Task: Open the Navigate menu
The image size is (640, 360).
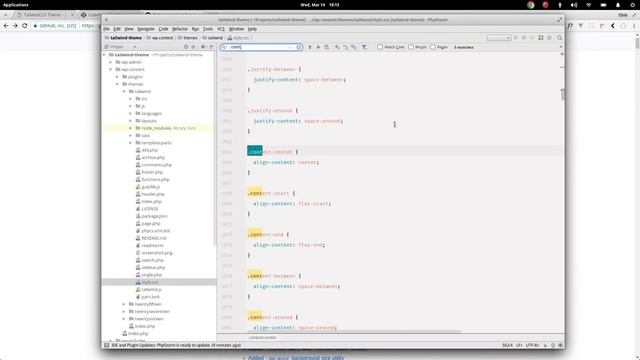Action: coord(146,29)
